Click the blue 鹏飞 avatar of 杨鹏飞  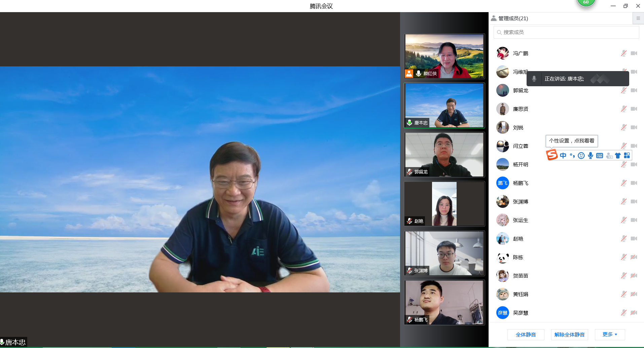(x=503, y=183)
